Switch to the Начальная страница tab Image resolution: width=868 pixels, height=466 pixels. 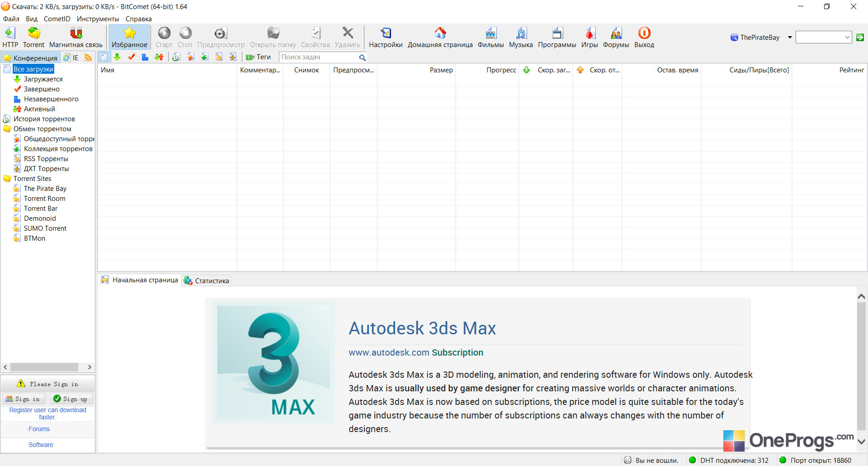click(x=140, y=280)
